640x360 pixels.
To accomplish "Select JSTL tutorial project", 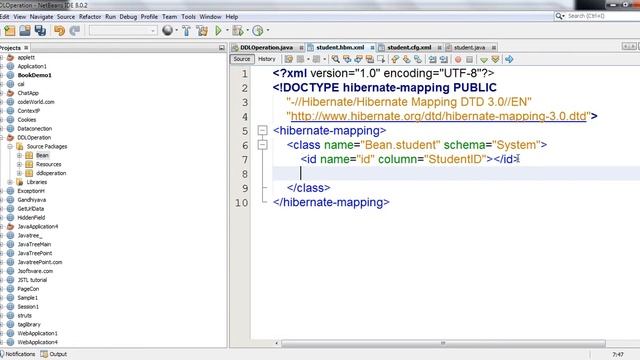I will point(32,280).
